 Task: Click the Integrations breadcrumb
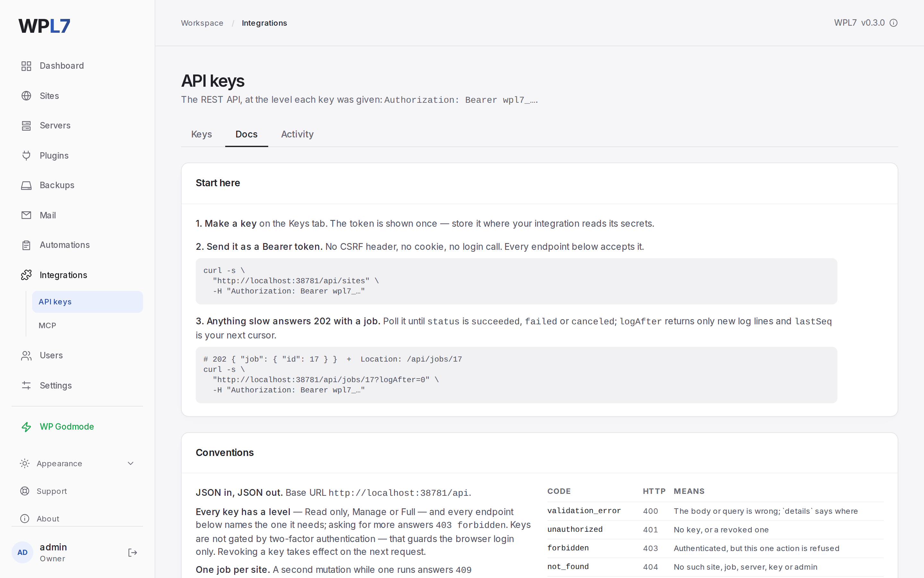pyautogui.click(x=264, y=23)
